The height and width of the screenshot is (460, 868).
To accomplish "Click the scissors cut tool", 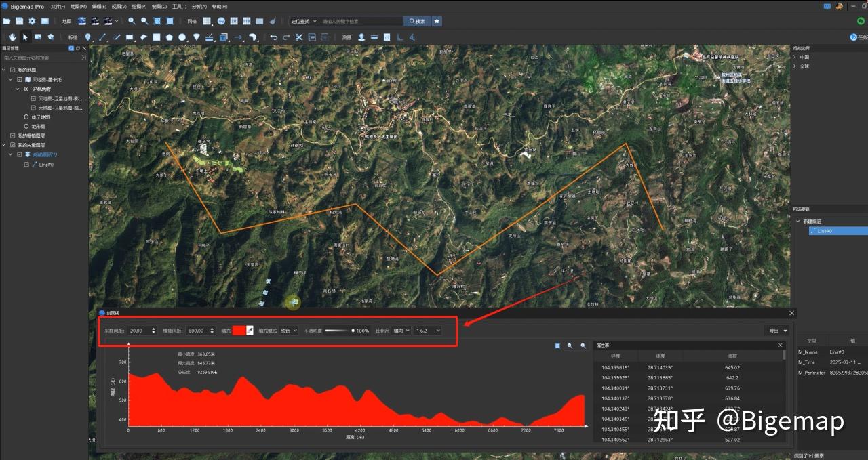I will (x=298, y=37).
